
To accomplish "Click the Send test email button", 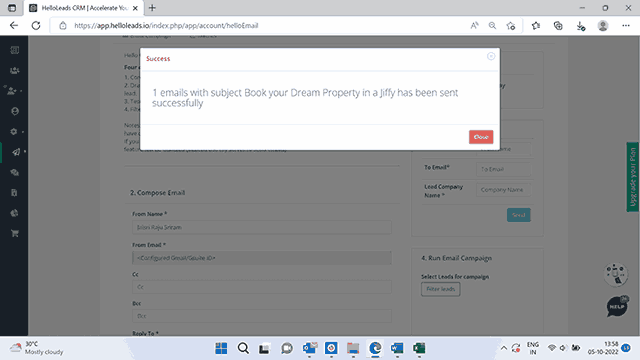I will pyautogui.click(x=518, y=215).
